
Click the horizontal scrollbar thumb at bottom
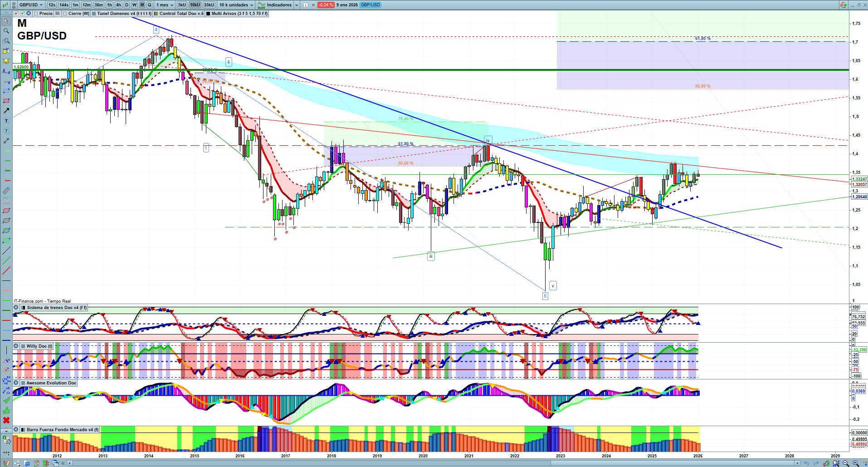click(x=673, y=463)
